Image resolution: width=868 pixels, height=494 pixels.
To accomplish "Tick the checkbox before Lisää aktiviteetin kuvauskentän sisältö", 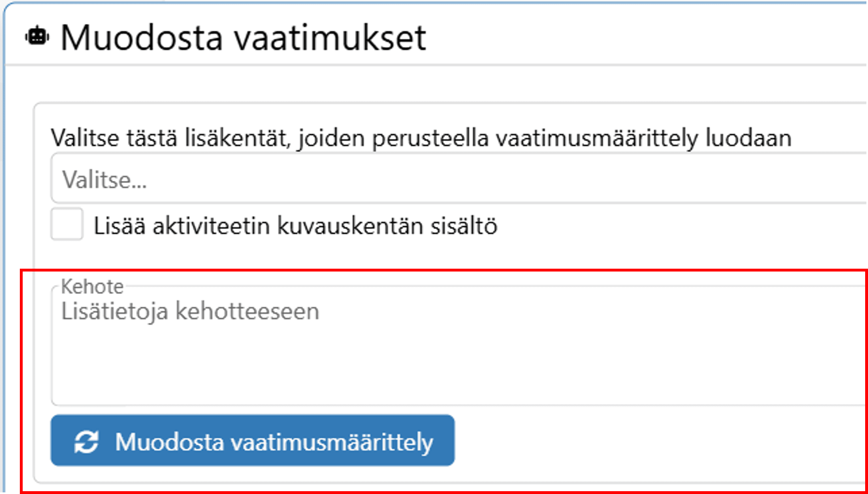I will (x=67, y=225).
